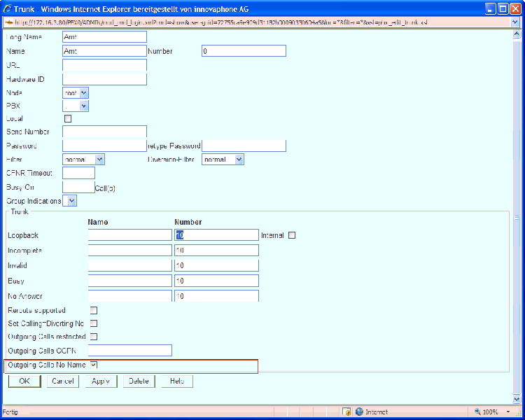Click the bold Name column header
Image resolution: width=525 pixels, height=420 pixels.
[98, 222]
